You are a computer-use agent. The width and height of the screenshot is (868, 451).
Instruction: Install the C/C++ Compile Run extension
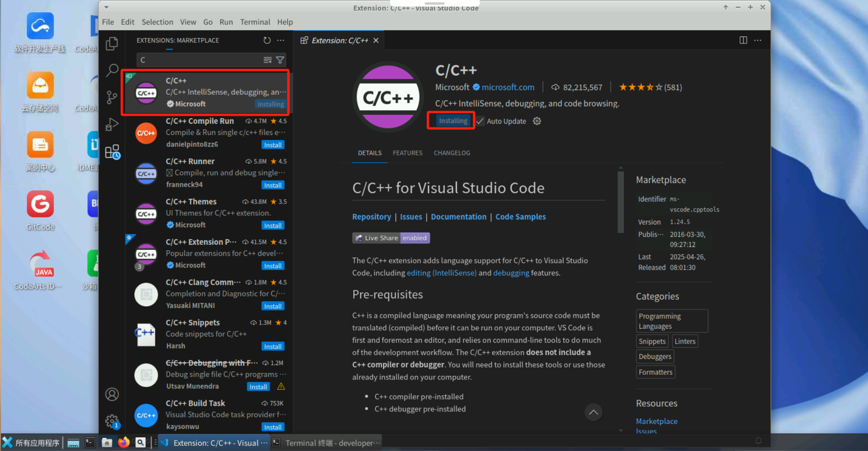tap(273, 145)
